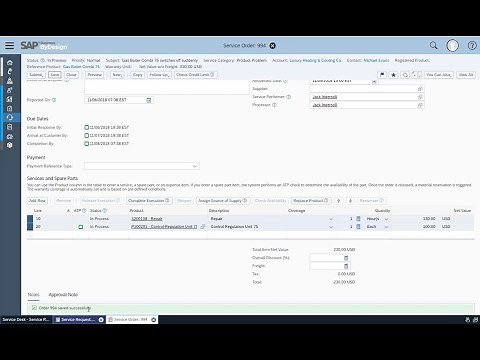Close the Service Order 994 title X
The height and width of the screenshot is (360, 480).
tap(272, 46)
